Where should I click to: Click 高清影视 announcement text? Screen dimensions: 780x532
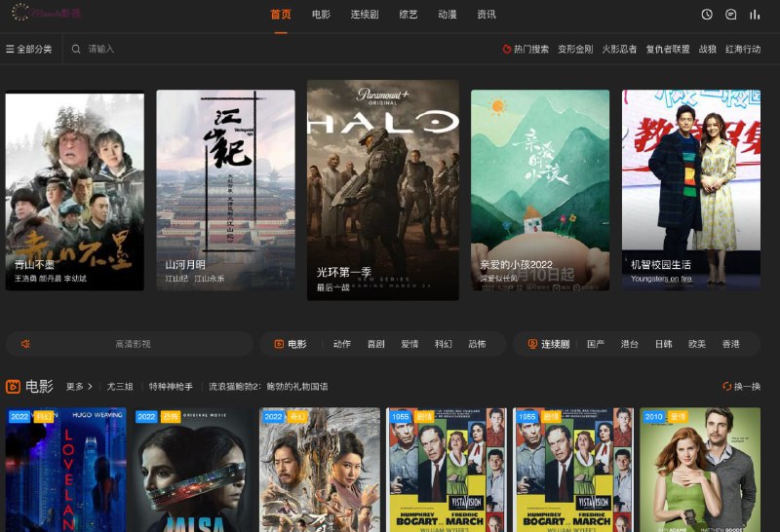click(x=133, y=344)
